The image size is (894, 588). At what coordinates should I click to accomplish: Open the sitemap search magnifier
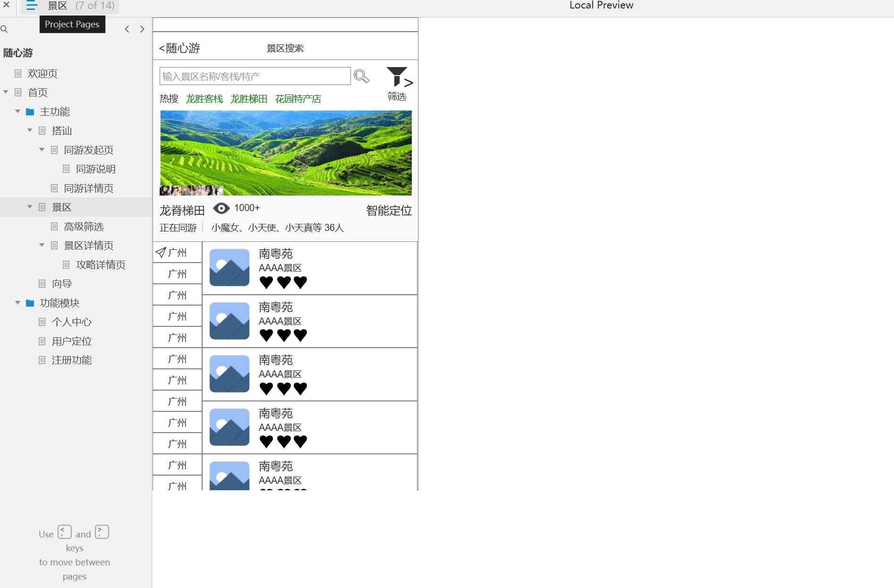4,29
